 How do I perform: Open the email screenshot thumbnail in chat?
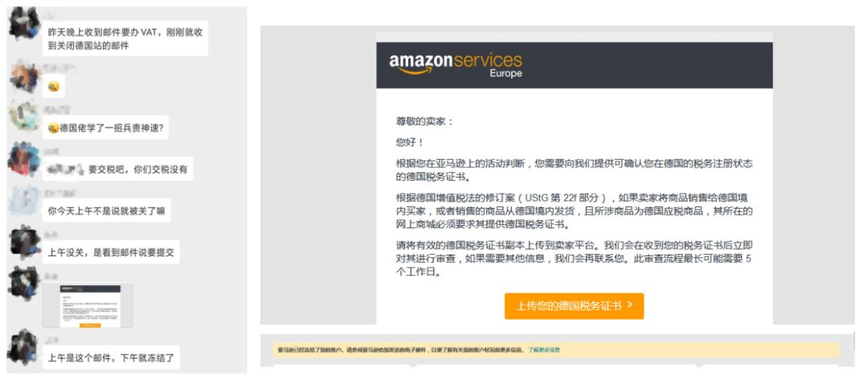(88, 305)
